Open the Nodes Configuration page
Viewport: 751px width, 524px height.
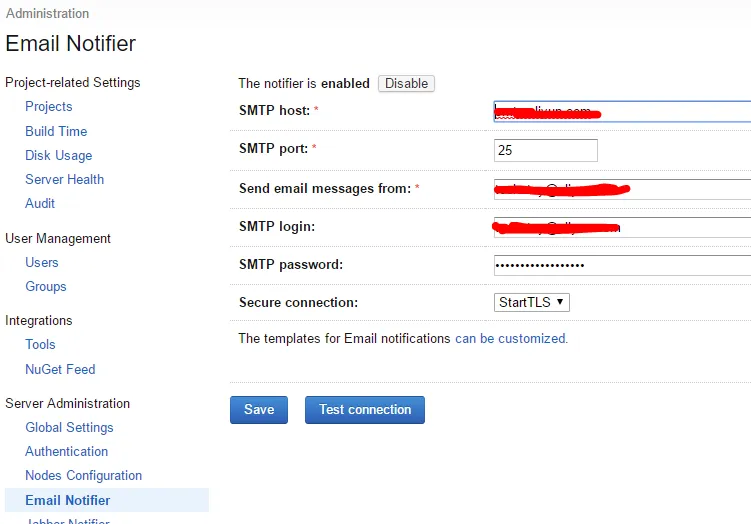click(x=84, y=475)
